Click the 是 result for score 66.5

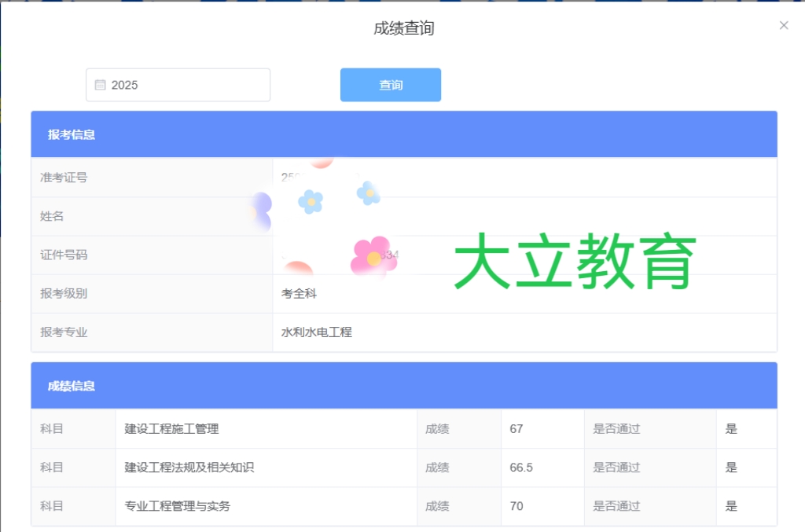point(731,468)
